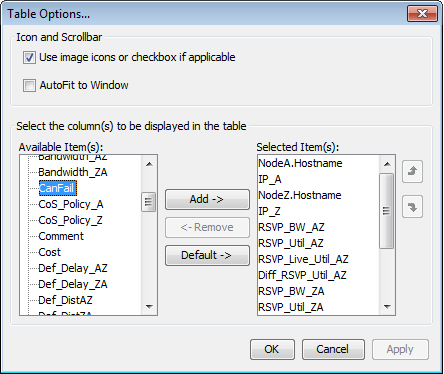The image size is (444, 374).
Task: Click the Apply button
Action: (x=400, y=349)
